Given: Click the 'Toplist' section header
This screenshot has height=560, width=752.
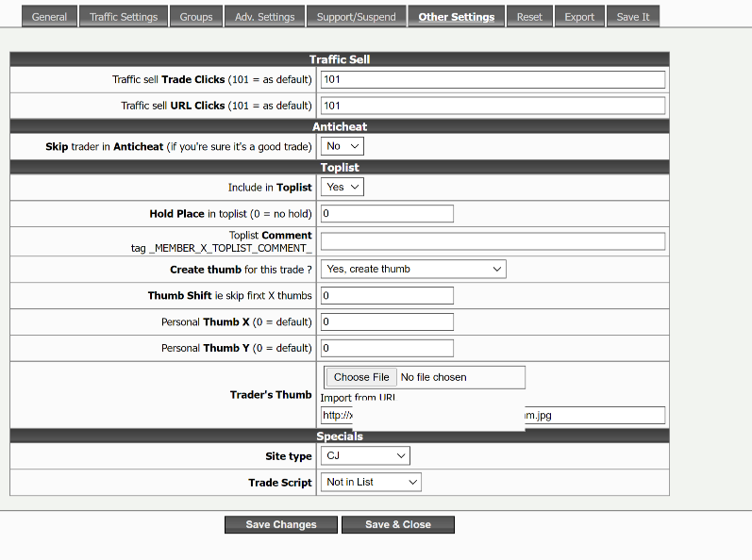Looking at the screenshot, I should point(340,167).
